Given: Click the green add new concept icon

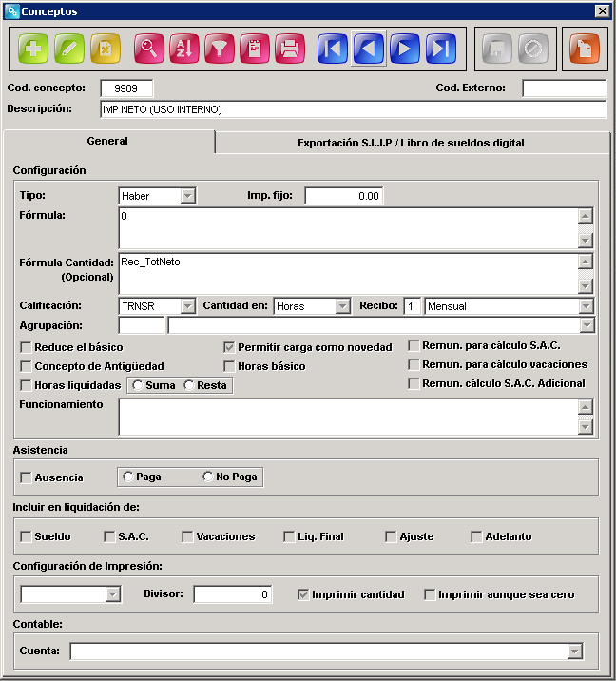Looking at the screenshot, I should [x=33, y=49].
